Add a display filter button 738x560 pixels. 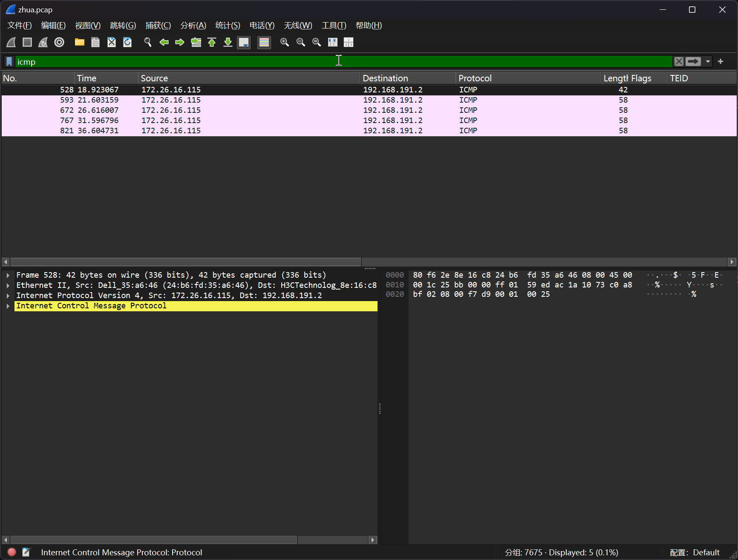click(721, 62)
